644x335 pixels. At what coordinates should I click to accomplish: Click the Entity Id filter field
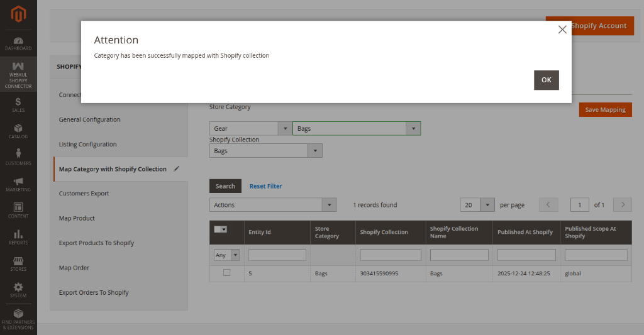click(277, 255)
